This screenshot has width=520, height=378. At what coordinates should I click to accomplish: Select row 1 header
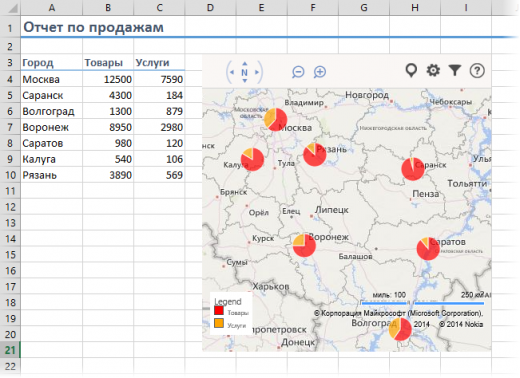click(x=10, y=28)
